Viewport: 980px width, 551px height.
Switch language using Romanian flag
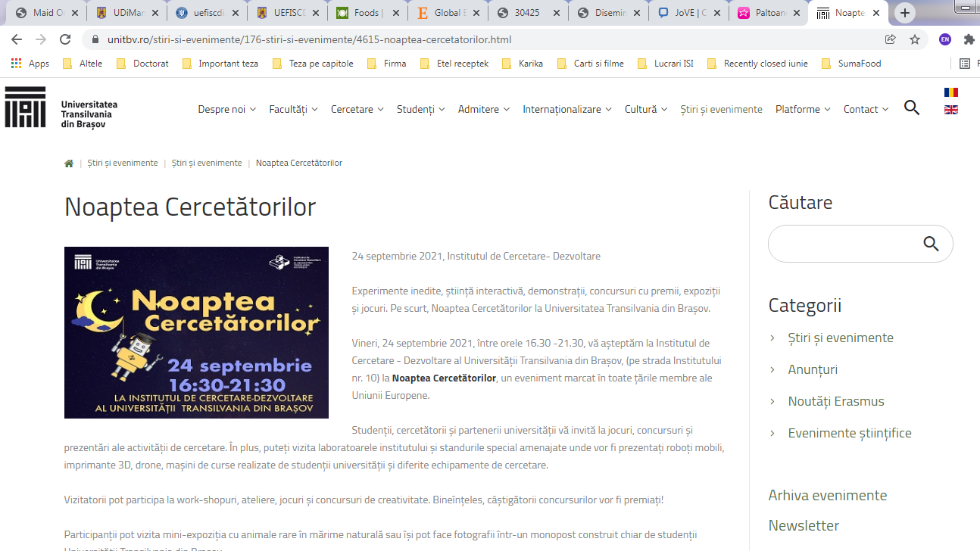point(950,92)
